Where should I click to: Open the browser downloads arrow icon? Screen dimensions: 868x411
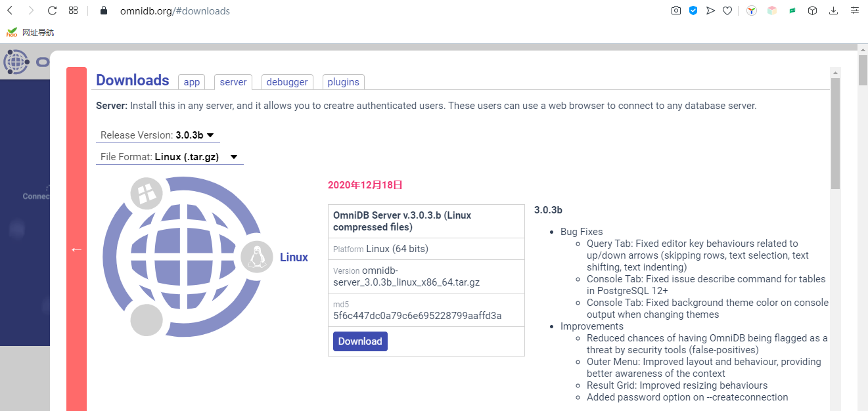834,11
